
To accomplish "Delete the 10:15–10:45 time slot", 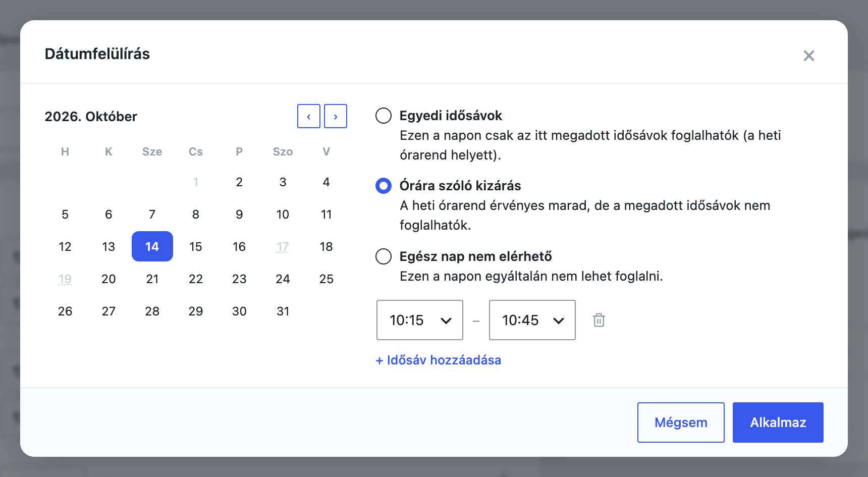I will point(599,320).
